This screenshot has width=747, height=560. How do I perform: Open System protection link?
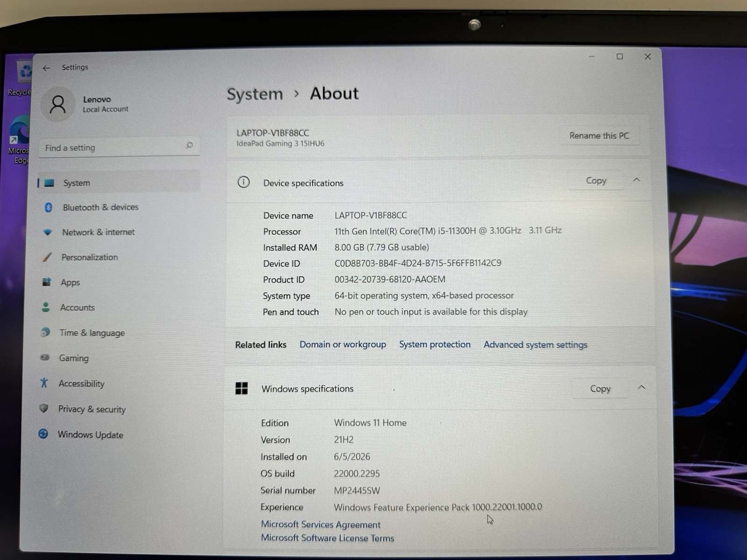coord(435,344)
